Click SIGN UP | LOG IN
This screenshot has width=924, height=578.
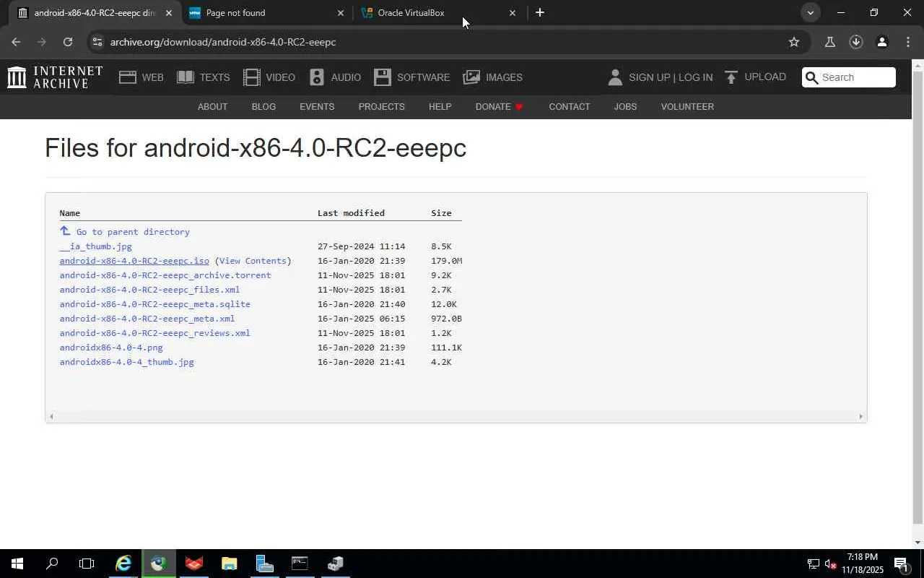[x=671, y=77]
